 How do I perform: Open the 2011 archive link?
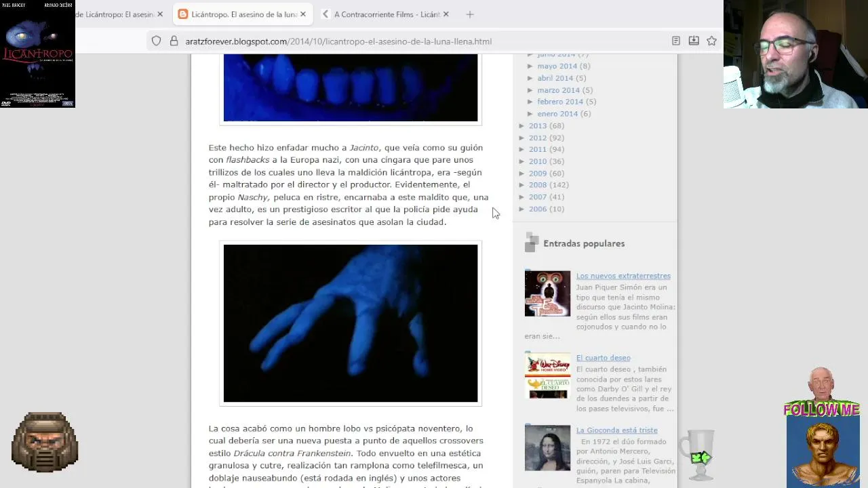pos(538,149)
